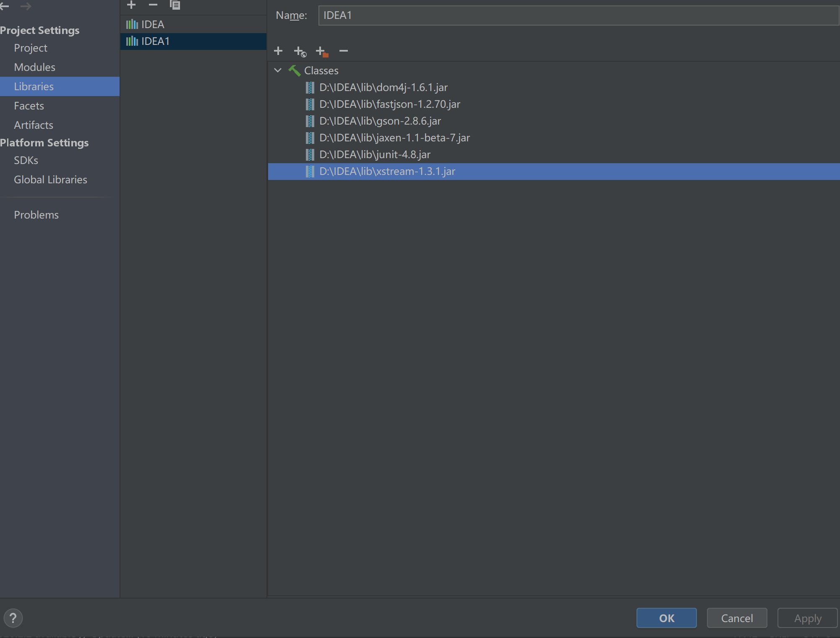
Task: Select the IDEA library entry
Action: point(153,24)
